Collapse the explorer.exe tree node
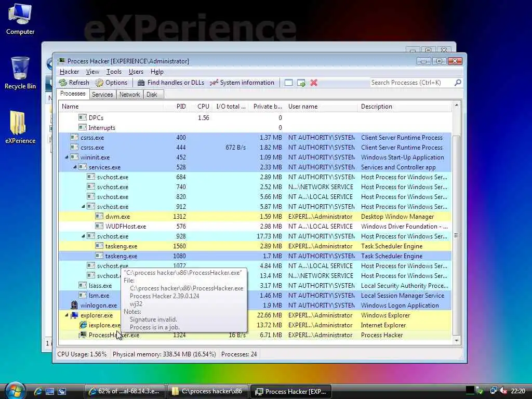This screenshot has width=532, height=399. click(x=66, y=315)
